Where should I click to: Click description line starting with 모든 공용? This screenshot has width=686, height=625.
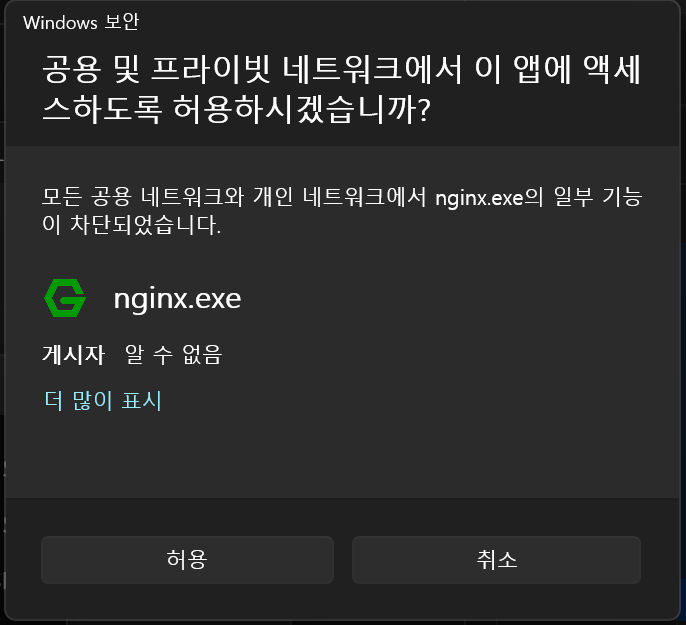pos(342,197)
